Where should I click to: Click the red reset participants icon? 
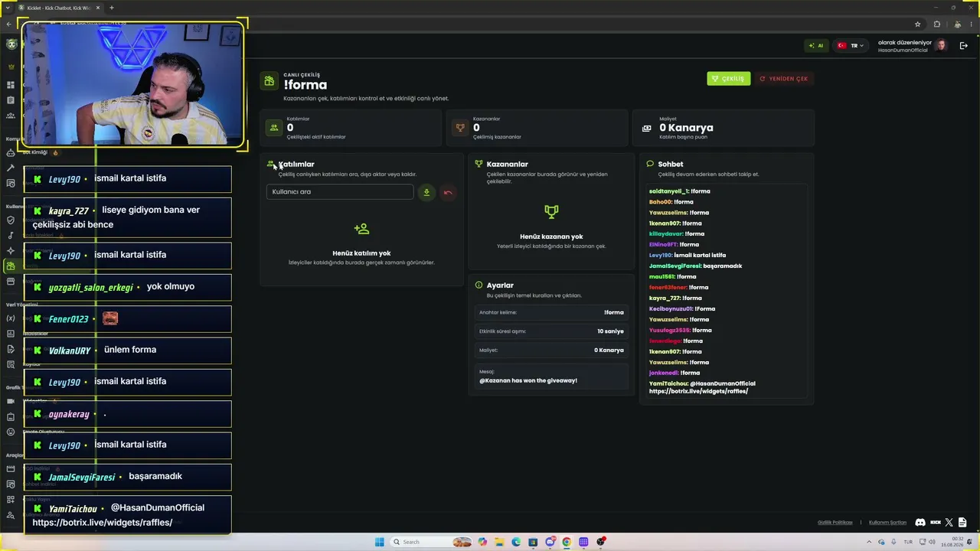448,192
